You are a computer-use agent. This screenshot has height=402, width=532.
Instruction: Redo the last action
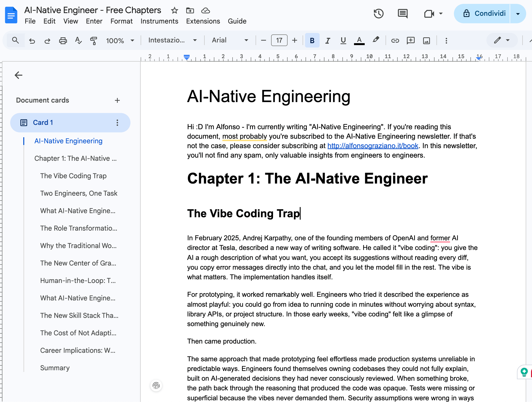(x=47, y=40)
